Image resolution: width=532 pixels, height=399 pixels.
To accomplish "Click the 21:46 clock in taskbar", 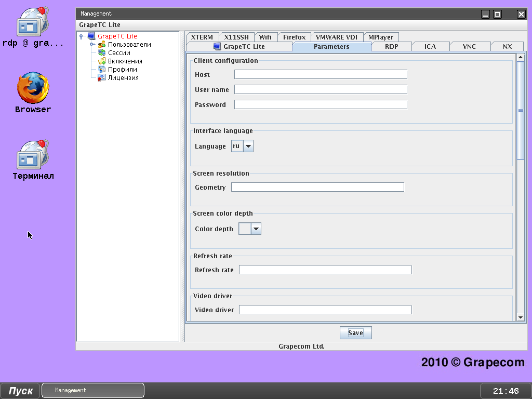I will coord(506,391).
